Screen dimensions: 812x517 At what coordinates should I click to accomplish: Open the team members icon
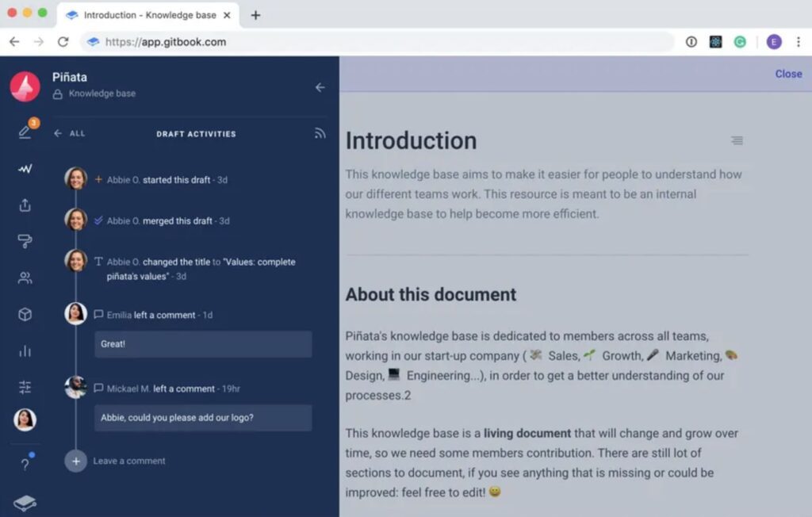[x=25, y=278]
